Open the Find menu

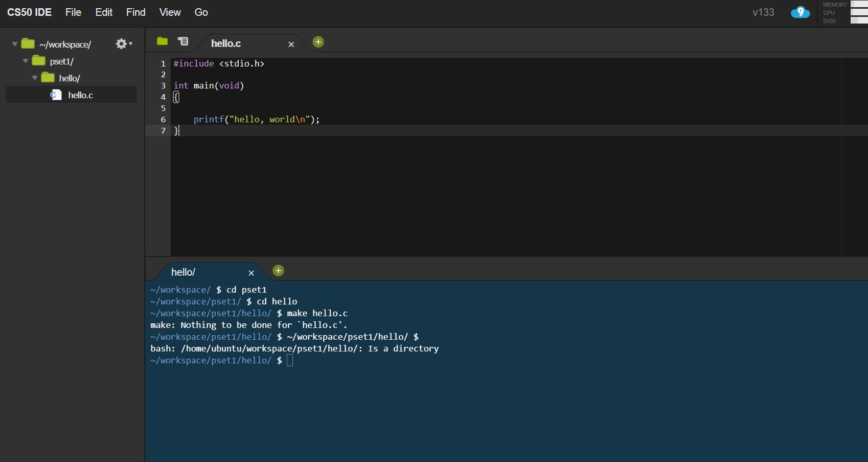pyautogui.click(x=136, y=12)
